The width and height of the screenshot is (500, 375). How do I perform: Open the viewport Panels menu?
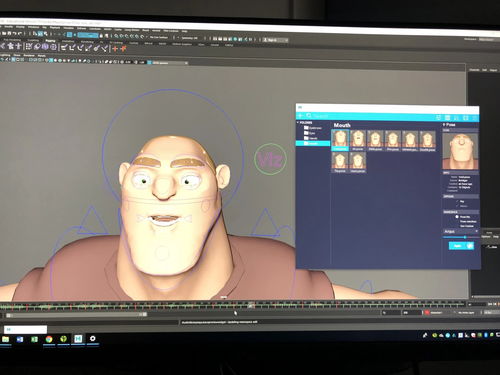click(x=42, y=56)
